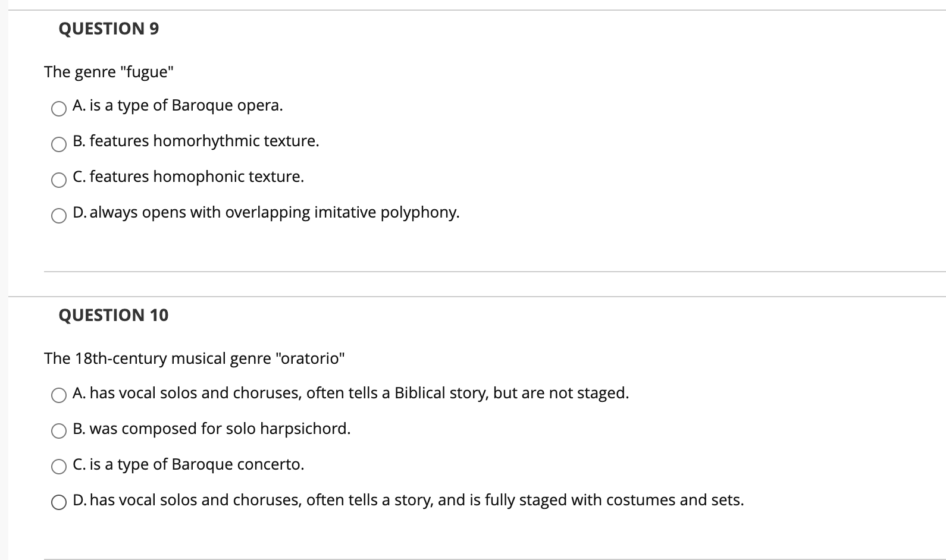This screenshot has width=946, height=560.
Task: Click the 'is a type of Baroque concerto' text
Action: pos(197,464)
